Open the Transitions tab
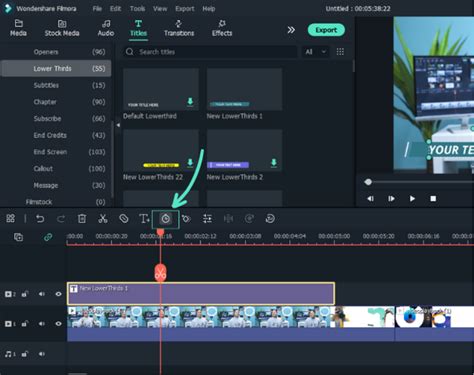 [179, 28]
